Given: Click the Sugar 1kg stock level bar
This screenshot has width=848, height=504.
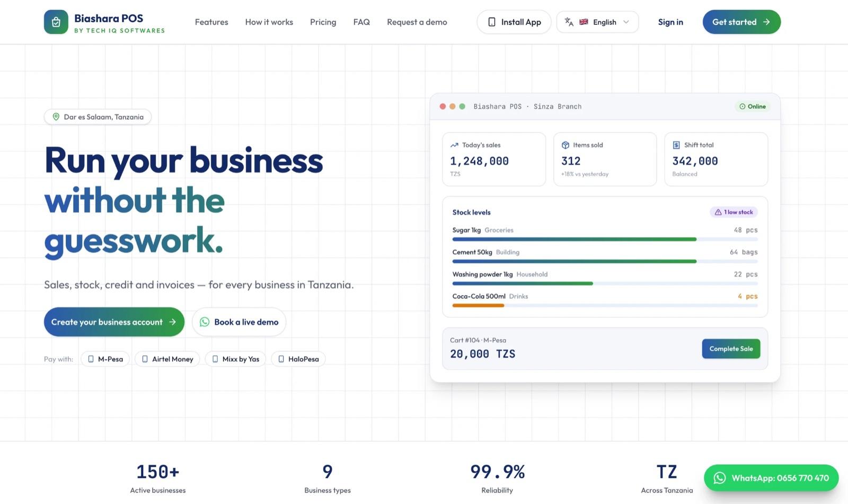Looking at the screenshot, I should click(x=605, y=240).
